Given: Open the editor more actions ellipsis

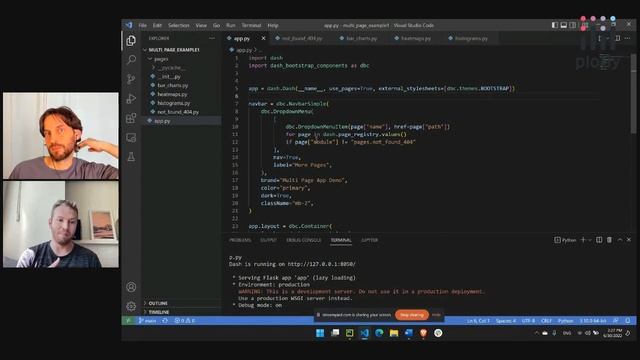Looking at the screenshot, I should 627,38.
